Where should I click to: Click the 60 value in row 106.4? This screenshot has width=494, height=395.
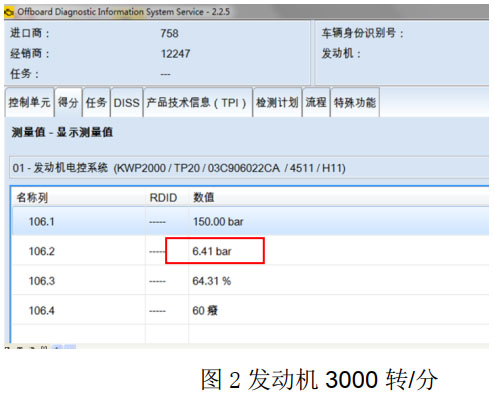click(x=205, y=311)
